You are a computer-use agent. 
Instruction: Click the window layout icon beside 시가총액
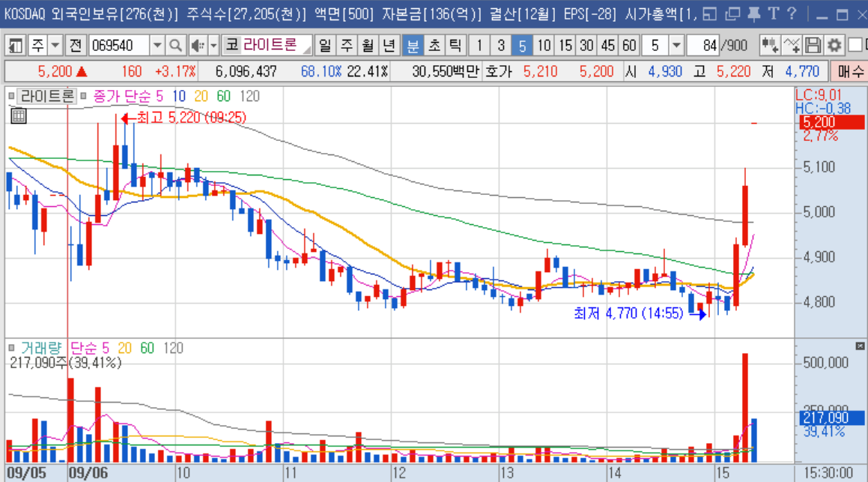[710, 14]
